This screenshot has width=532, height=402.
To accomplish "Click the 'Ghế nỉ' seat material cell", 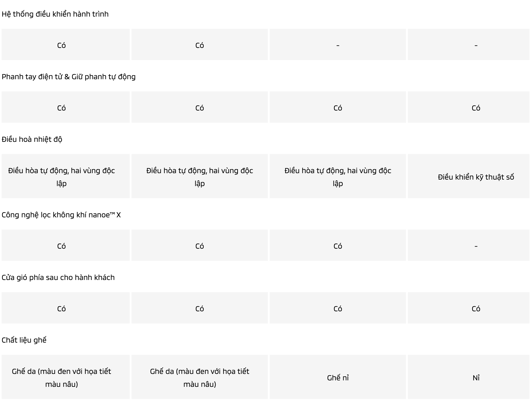I will [x=338, y=378].
